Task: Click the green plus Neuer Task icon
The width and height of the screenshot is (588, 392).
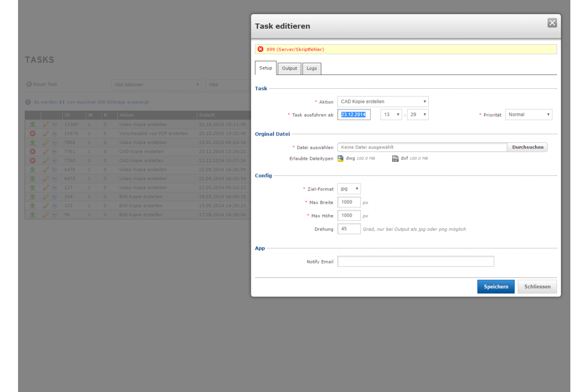Action: (29, 84)
